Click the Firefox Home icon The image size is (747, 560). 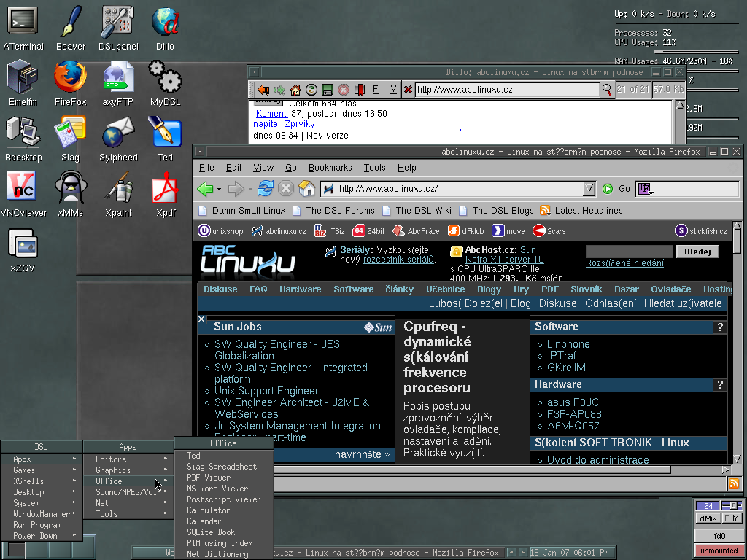[307, 189]
